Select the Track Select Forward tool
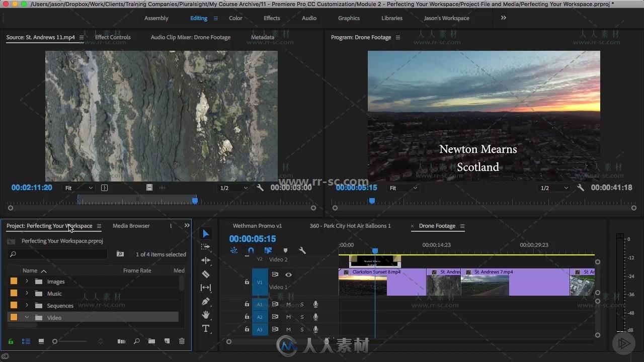The height and width of the screenshot is (362, 644). (x=206, y=247)
